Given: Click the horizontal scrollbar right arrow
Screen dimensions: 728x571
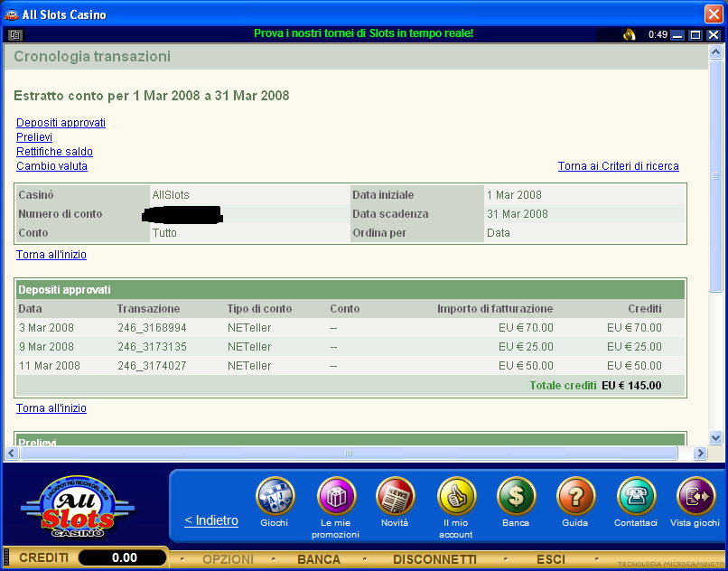Looking at the screenshot, I should 700,453.
